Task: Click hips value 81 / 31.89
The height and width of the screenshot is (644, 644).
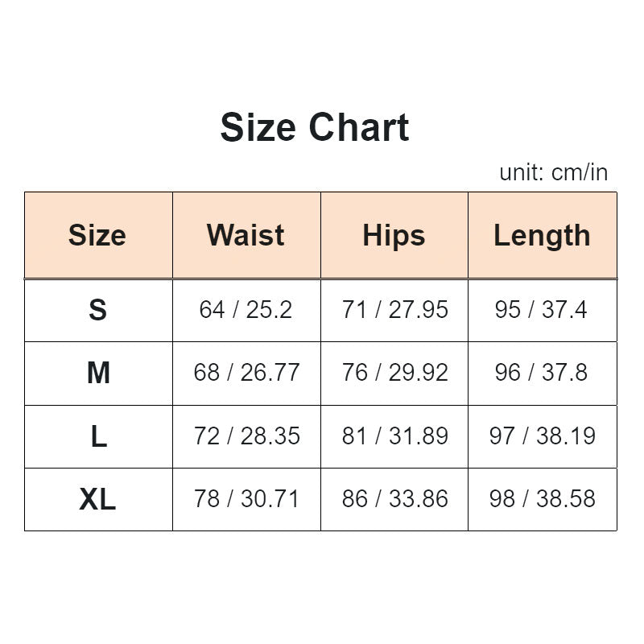Action: click(x=394, y=436)
